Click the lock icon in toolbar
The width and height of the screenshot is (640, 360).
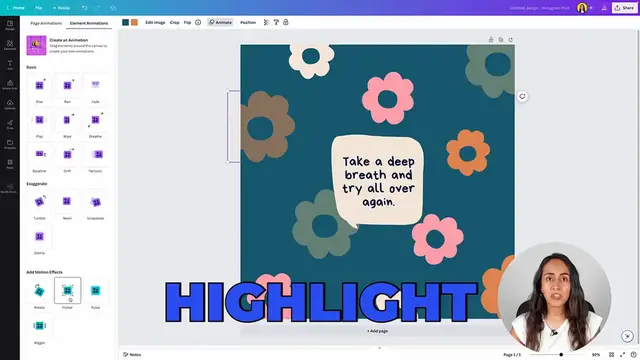pos(286,22)
